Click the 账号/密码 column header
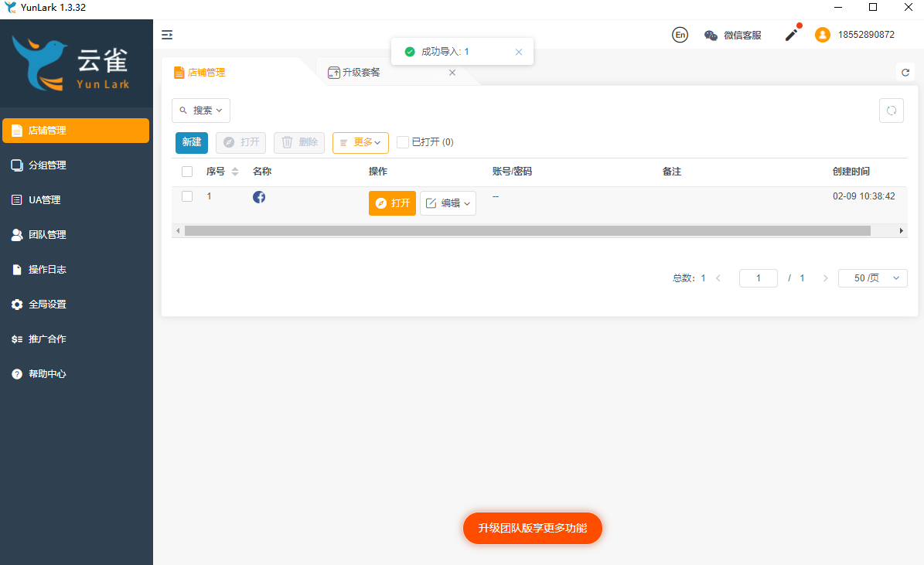The image size is (924, 565). click(512, 172)
